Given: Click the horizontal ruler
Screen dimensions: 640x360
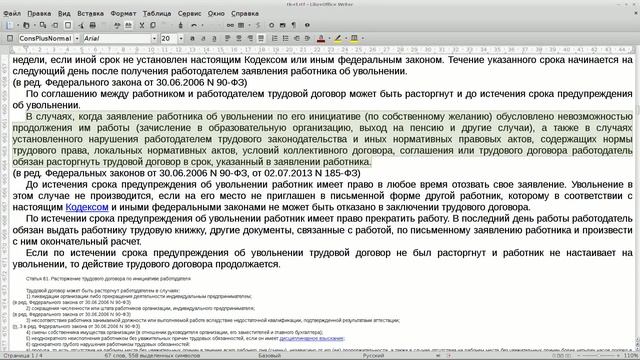Looking at the screenshot, I should coord(322,50).
